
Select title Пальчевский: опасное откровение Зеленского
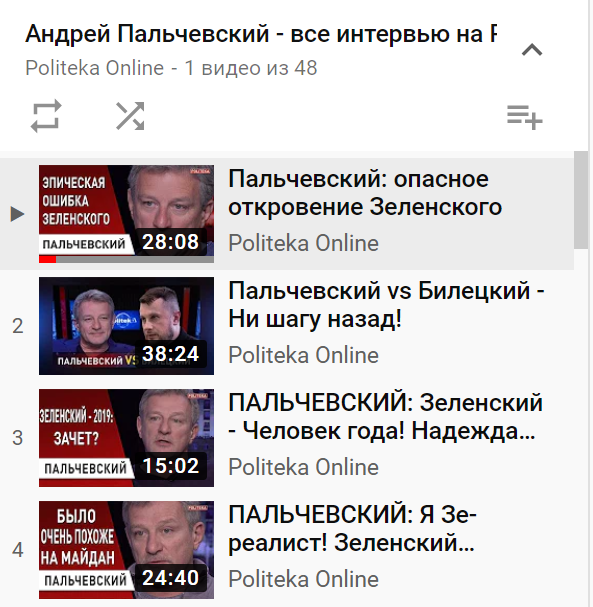[365, 193]
